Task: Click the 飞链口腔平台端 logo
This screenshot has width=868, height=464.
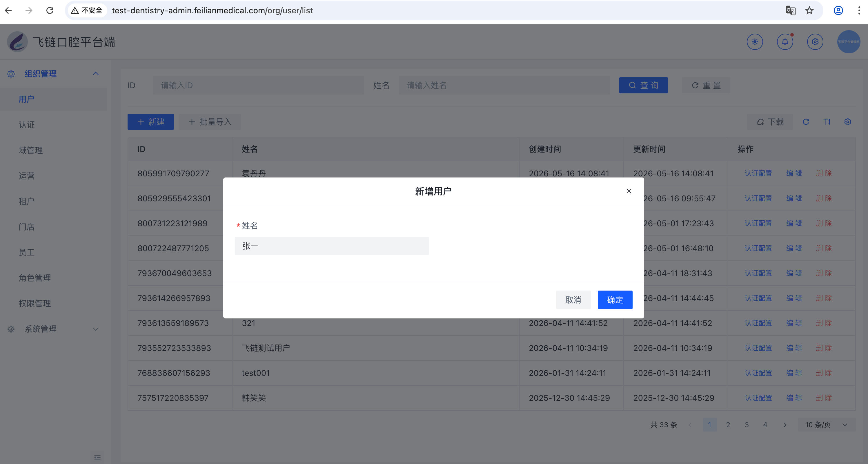Action: 17,42
